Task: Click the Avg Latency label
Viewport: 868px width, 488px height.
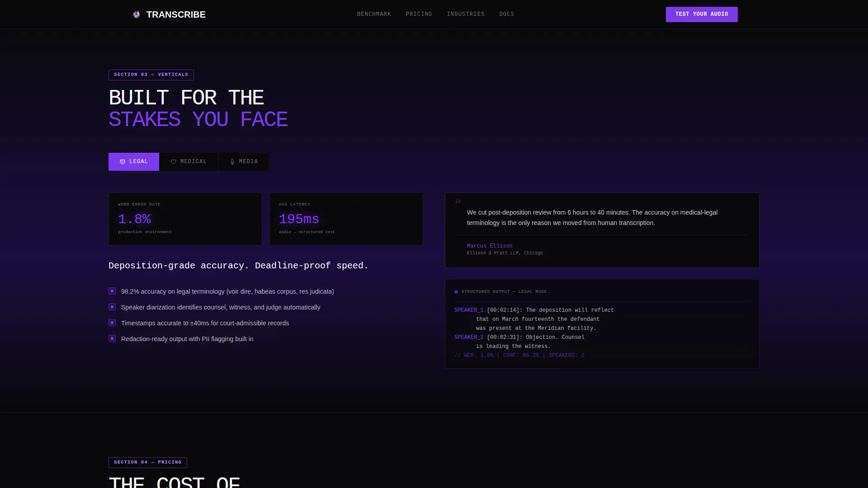Action: coord(294,204)
